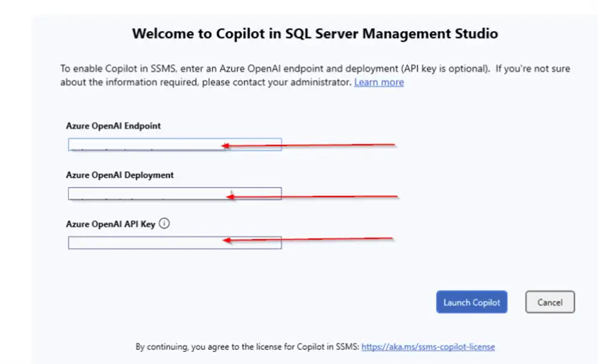
Task: Click the Launch Copilot button
Action: pos(472,302)
